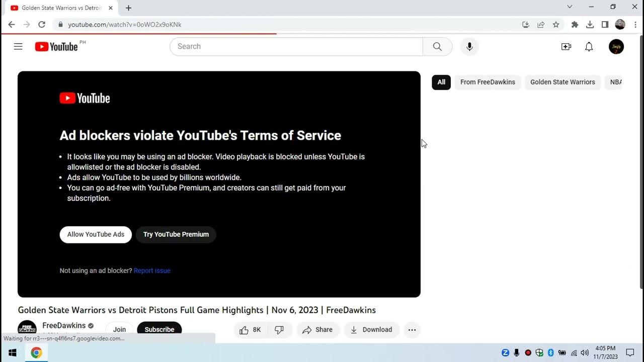Like the video with thumbs up
The image size is (644, 362).
point(250,330)
